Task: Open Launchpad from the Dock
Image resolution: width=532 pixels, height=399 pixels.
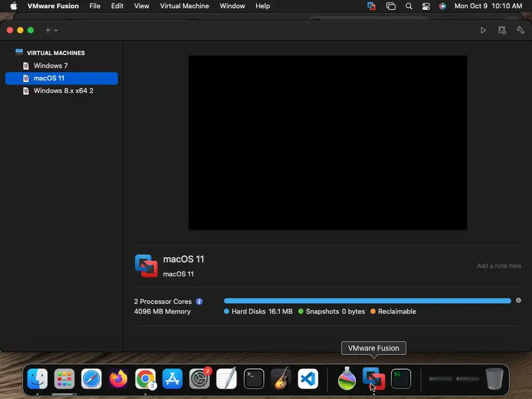Action: [64, 379]
